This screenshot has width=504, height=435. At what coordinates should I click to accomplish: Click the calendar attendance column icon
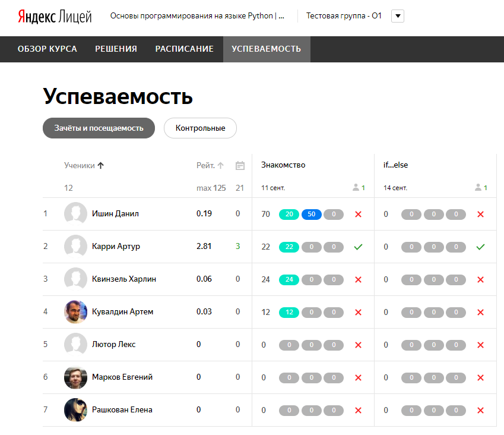(240, 165)
